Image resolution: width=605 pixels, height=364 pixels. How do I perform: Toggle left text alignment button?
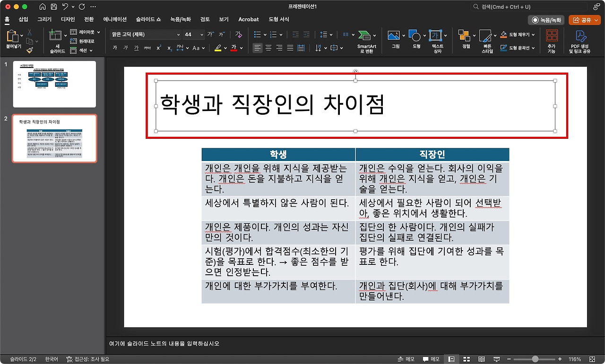[257, 48]
